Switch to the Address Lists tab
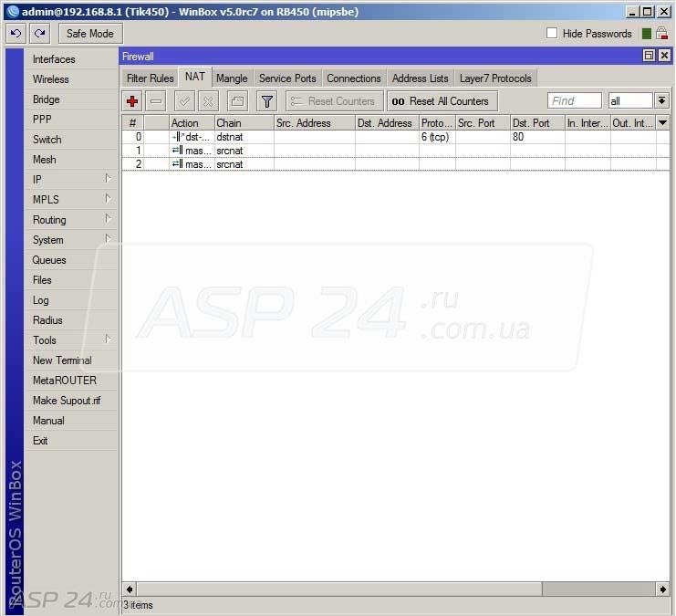Screen dimensions: 676x616 420,78
